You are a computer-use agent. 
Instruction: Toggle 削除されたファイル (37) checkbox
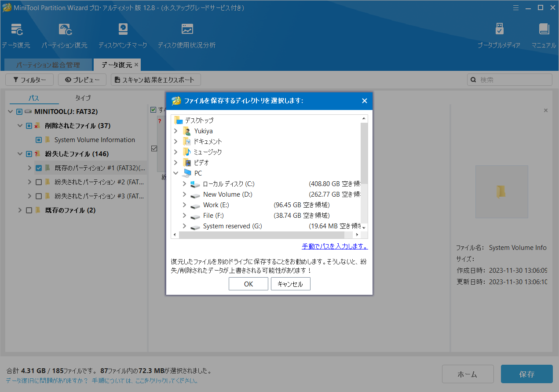coord(29,126)
